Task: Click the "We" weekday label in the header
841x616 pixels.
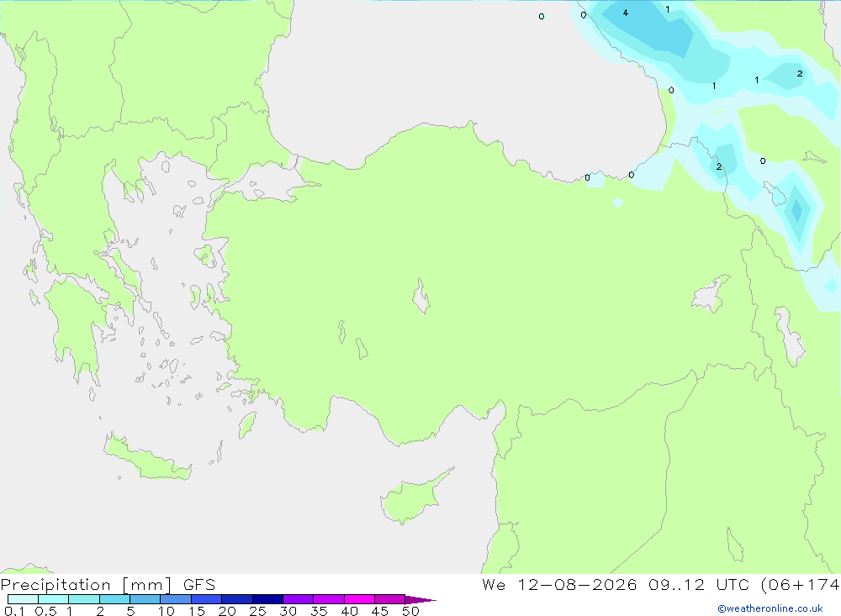Action: click(494, 584)
